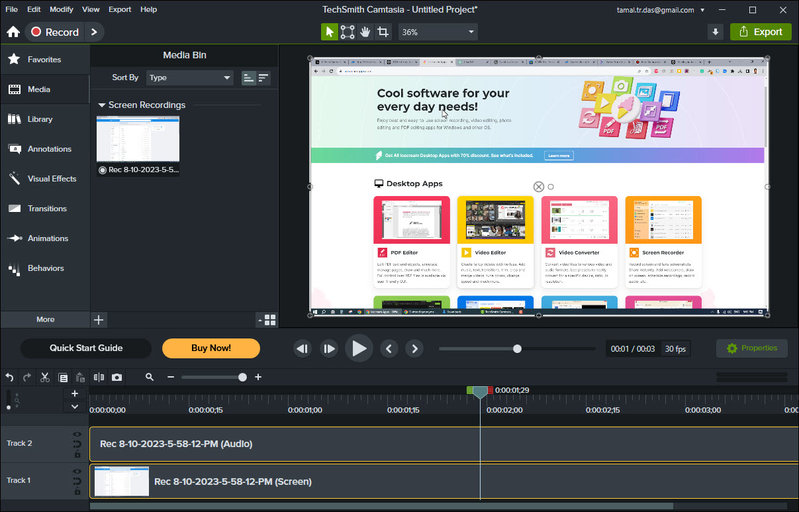This screenshot has height=512, width=799.
Task: Open the Library tab
Action: (x=45, y=119)
